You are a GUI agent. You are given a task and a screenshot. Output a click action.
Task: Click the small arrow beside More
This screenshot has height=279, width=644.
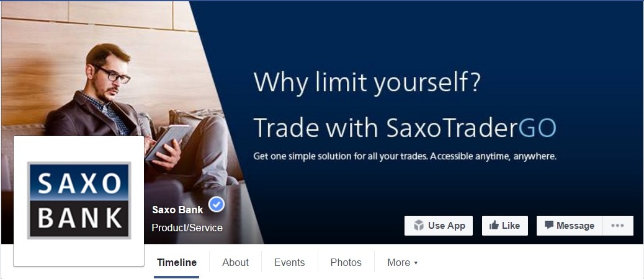(416, 263)
